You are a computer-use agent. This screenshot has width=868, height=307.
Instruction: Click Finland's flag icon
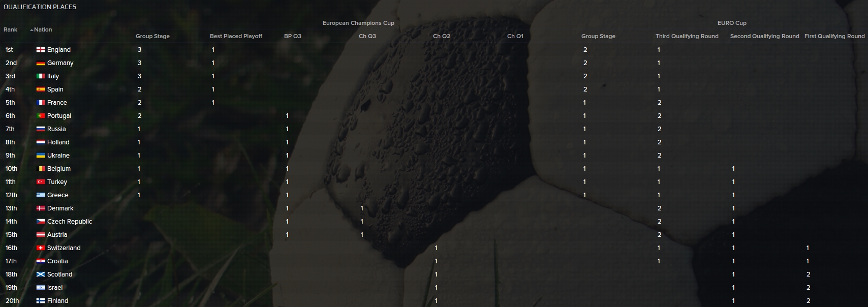[41, 301]
